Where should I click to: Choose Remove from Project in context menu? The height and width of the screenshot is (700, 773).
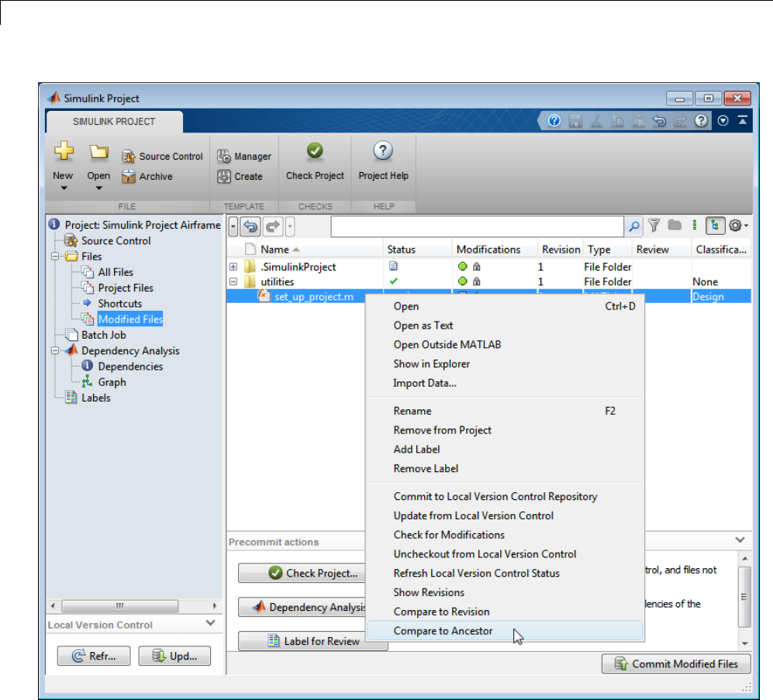point(505,430)
